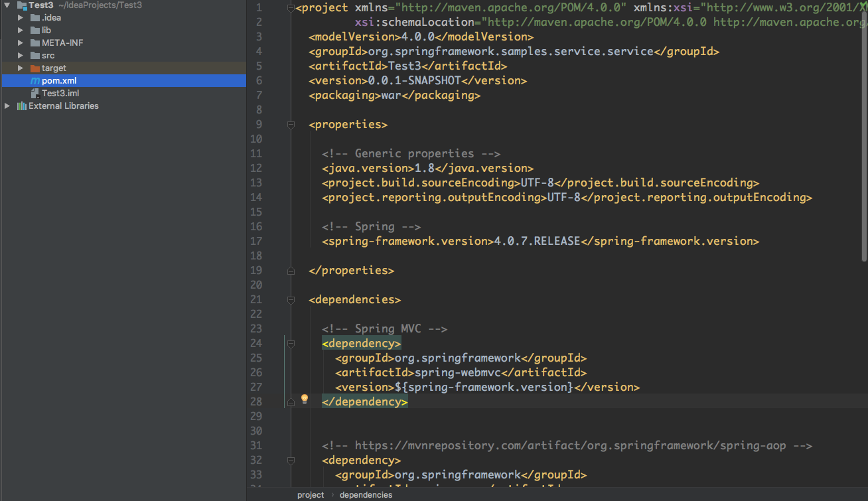Collapse properties block fold marker on line 9
This screenshot has width=868, height=501.
291,124
